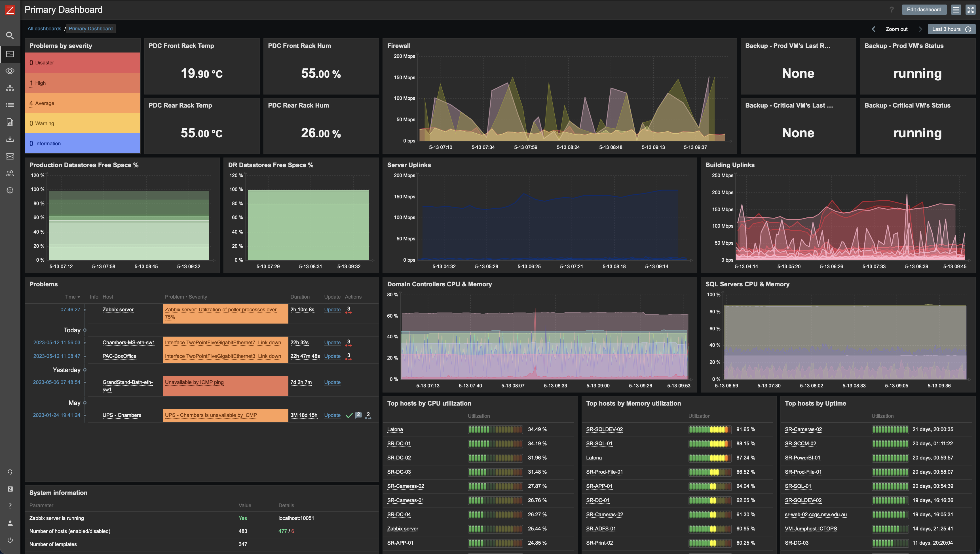
Task: Open the Services network icon in sidebar
Action: 10,88
